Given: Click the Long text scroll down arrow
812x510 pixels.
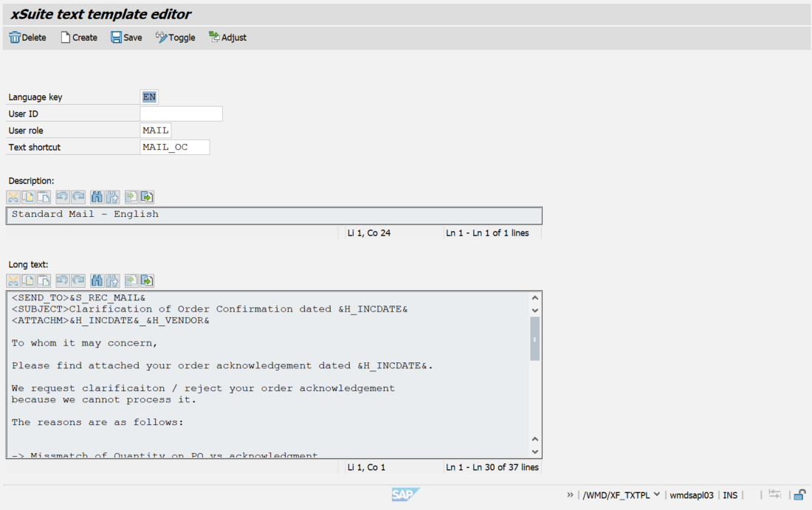Looking at the screenshot, I should (x=535, y=452).
